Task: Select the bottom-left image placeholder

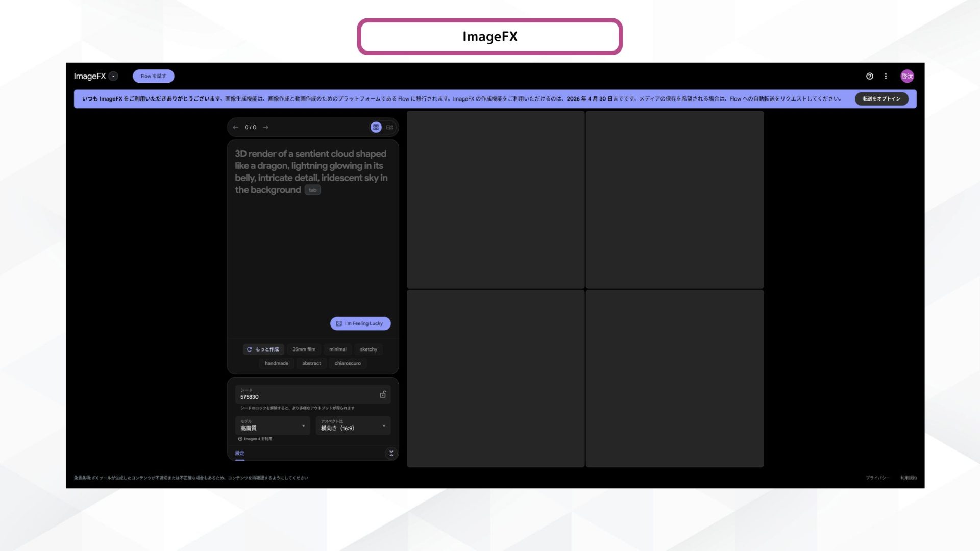Action: click(496, 379)
